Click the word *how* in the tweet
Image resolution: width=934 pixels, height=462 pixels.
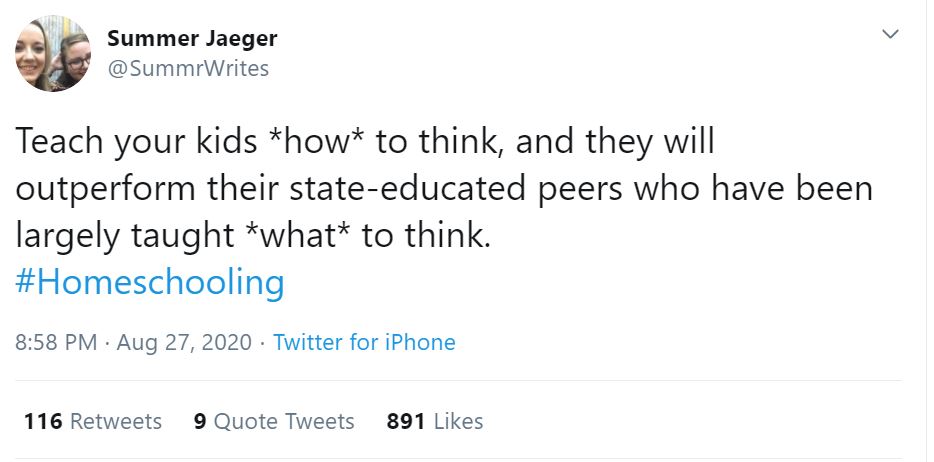[x=316, y=142]
